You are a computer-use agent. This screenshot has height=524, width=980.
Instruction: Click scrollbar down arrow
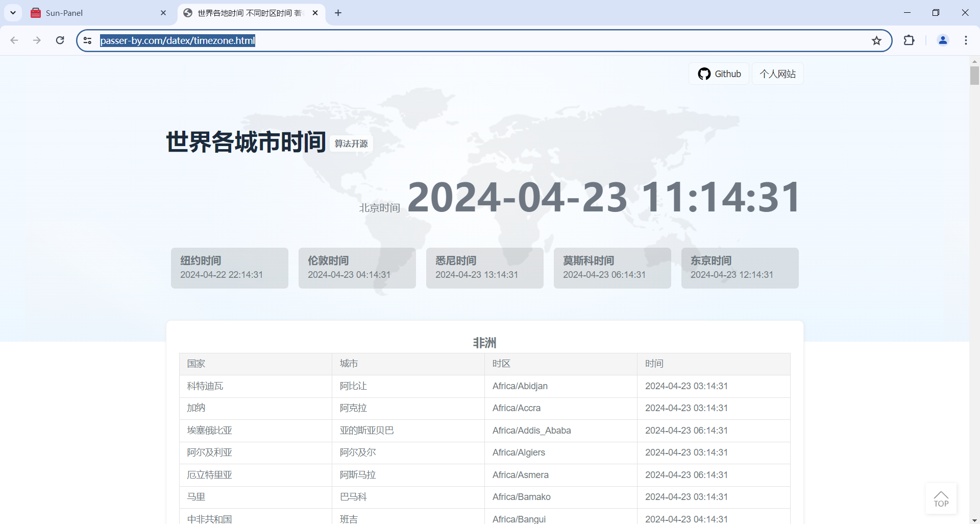[x=974, y=520]
